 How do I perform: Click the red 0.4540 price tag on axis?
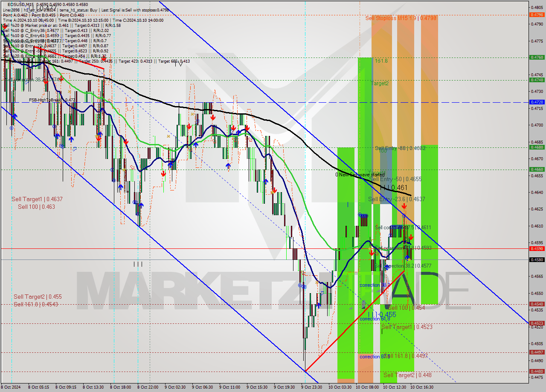537,304
